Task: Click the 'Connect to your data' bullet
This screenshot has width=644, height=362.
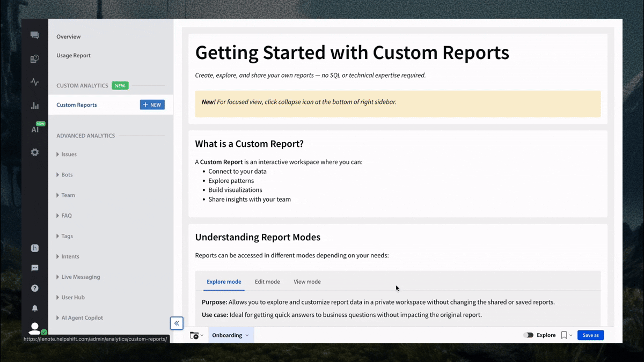Action: [237, 172]
